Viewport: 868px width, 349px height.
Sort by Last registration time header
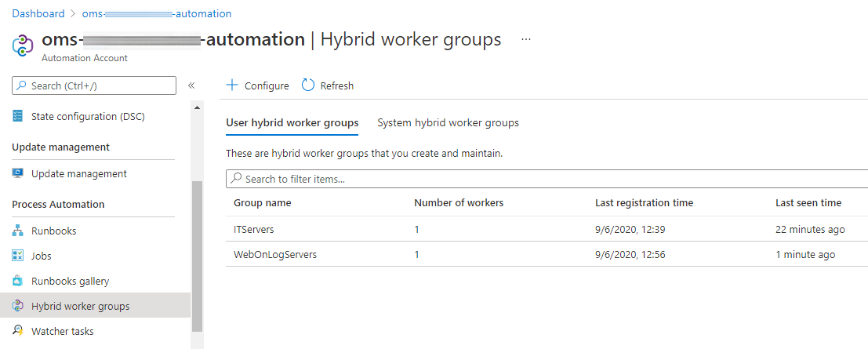[645, 203]
